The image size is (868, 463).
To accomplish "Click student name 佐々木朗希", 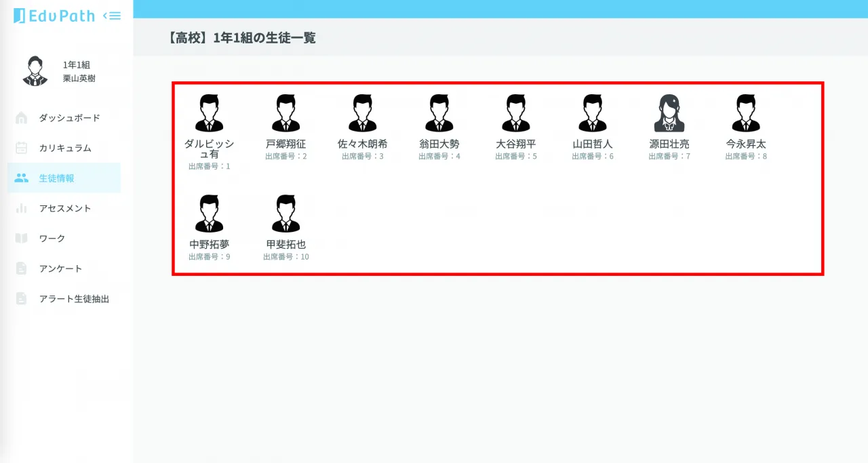I will (363, 144).
